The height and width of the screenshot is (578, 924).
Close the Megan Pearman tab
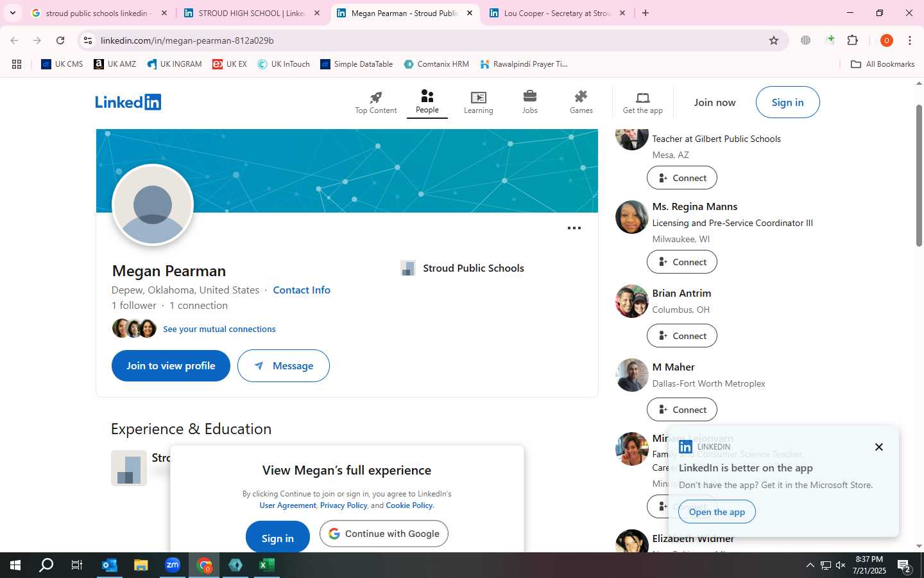[469, 13]
